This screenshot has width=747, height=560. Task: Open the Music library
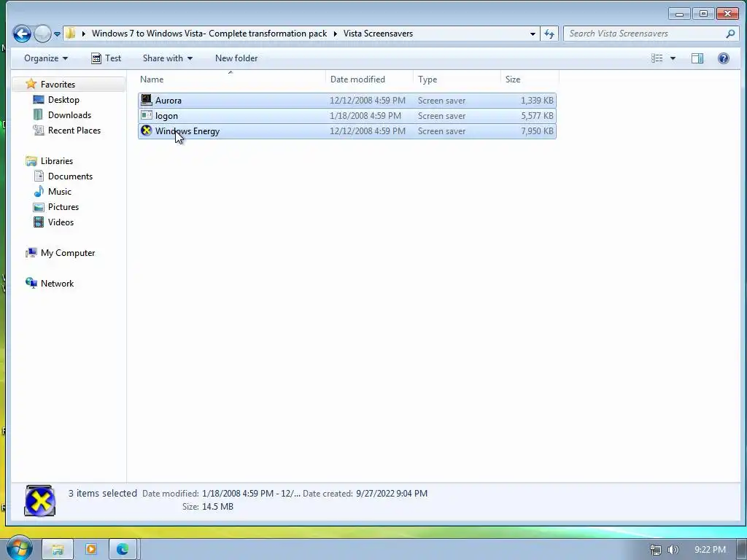[x=59, y=192]
